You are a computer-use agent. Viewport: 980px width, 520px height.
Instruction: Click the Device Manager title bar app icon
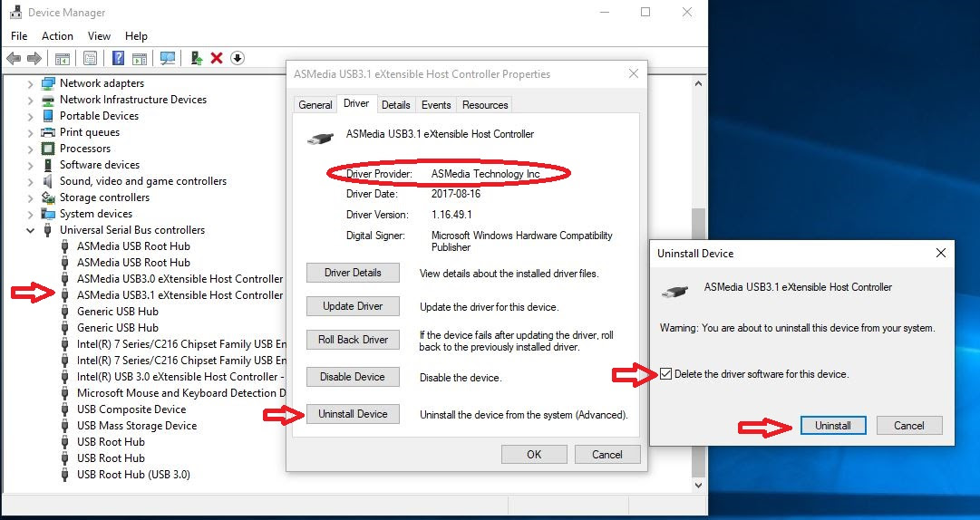coord(15,13)
